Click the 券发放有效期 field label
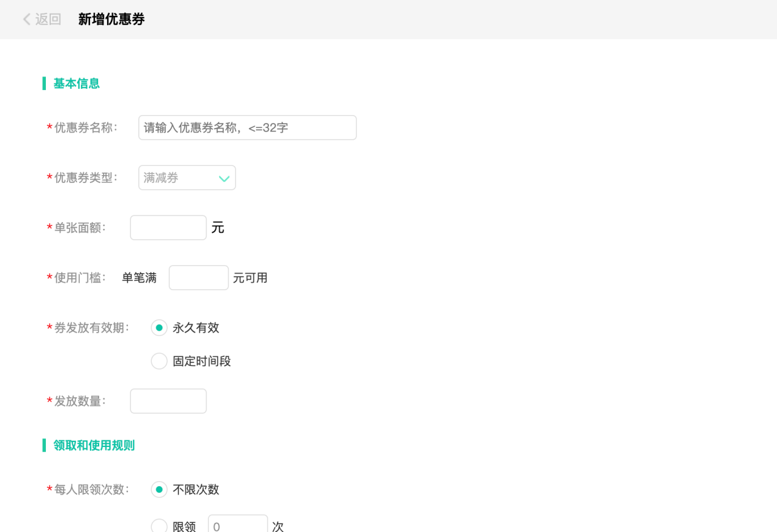The image size is (777, 532). click(92, 328)
